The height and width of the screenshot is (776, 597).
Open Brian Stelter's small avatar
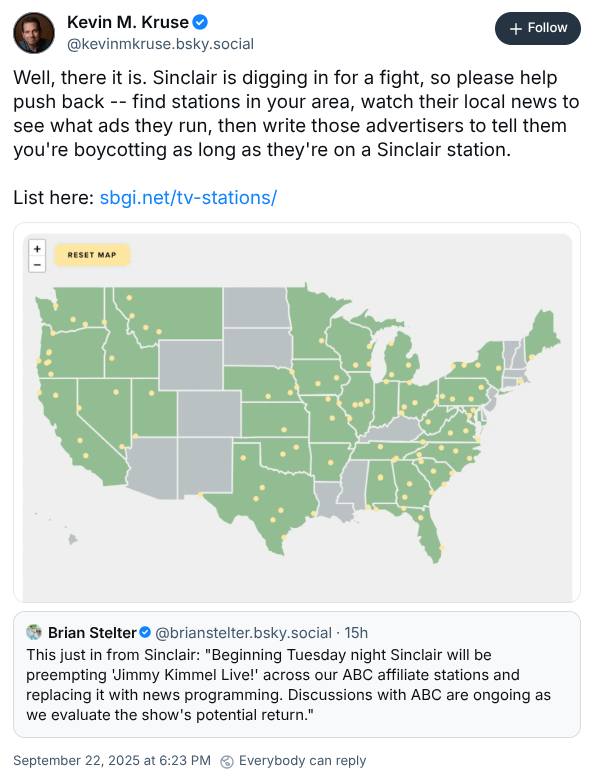pyautogui.click(x=34, y=632)
